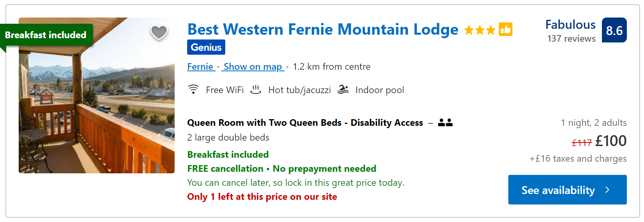Click the £100 discounted price
This screenshot has height=222, width=644.
[611, 141]
